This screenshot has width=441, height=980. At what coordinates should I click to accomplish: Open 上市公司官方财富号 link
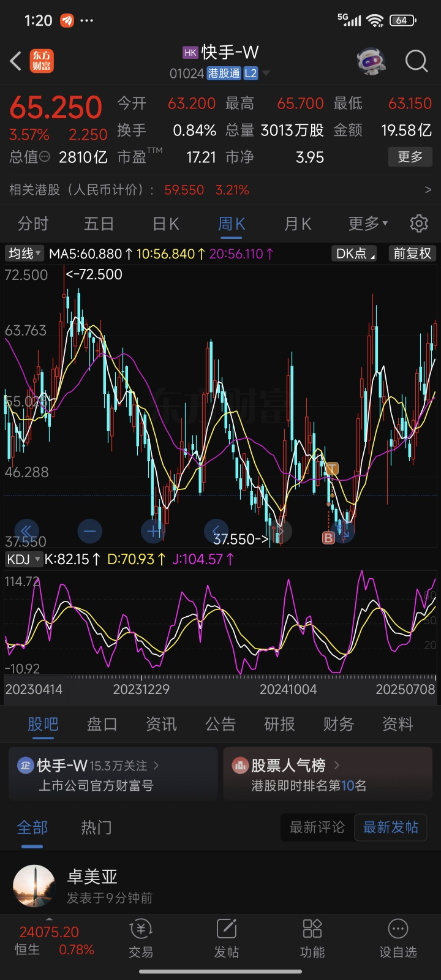click(96, 785)
